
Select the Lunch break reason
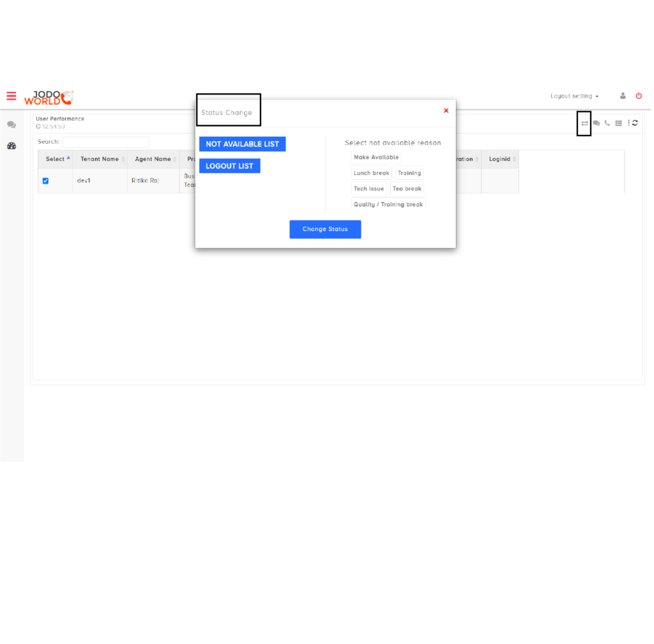[371, 172]
